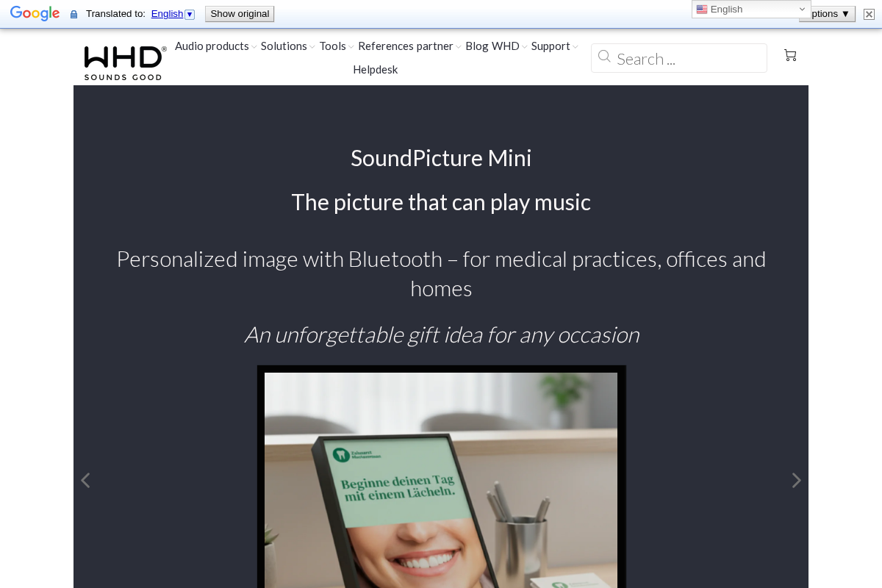The height and width of the screenshot is (588, 882).
Task: Click the flag icon in the English selector
Action: (x=701, y=9)
